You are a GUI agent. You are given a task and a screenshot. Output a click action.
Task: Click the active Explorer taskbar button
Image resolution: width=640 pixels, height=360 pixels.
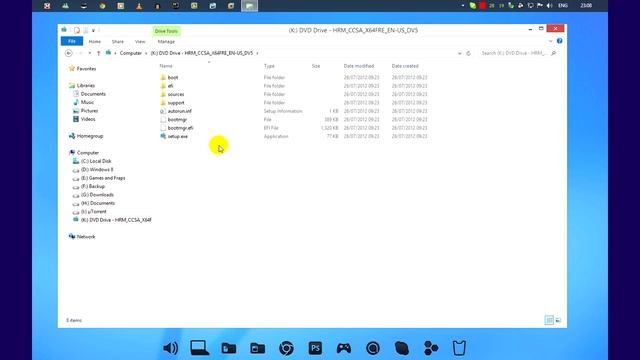(x=249, y=6)
